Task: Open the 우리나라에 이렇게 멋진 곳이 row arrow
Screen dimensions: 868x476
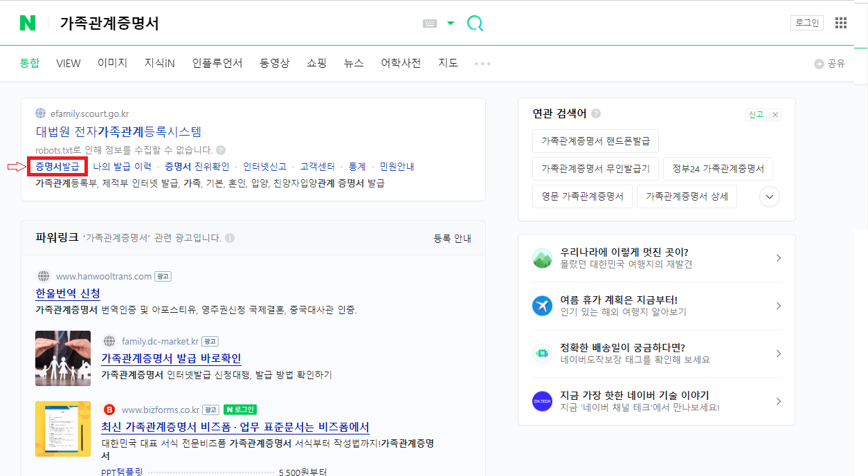Action: point(779,258)
